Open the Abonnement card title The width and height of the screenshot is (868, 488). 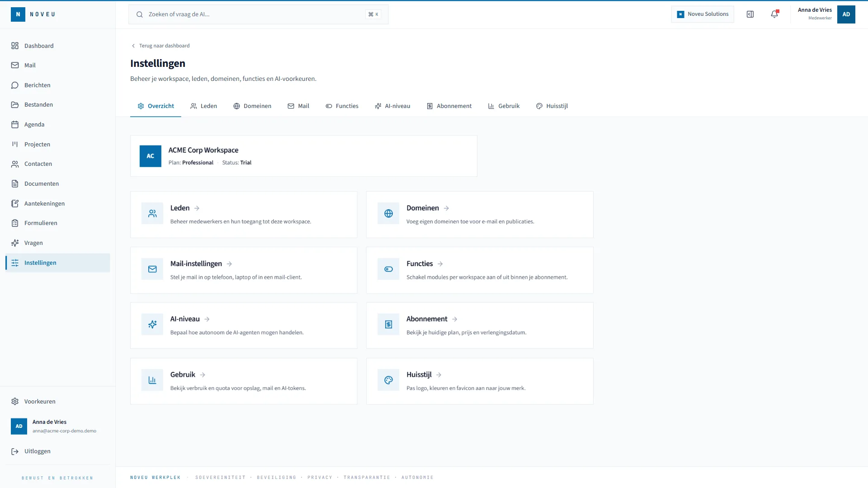coord(427,319)
